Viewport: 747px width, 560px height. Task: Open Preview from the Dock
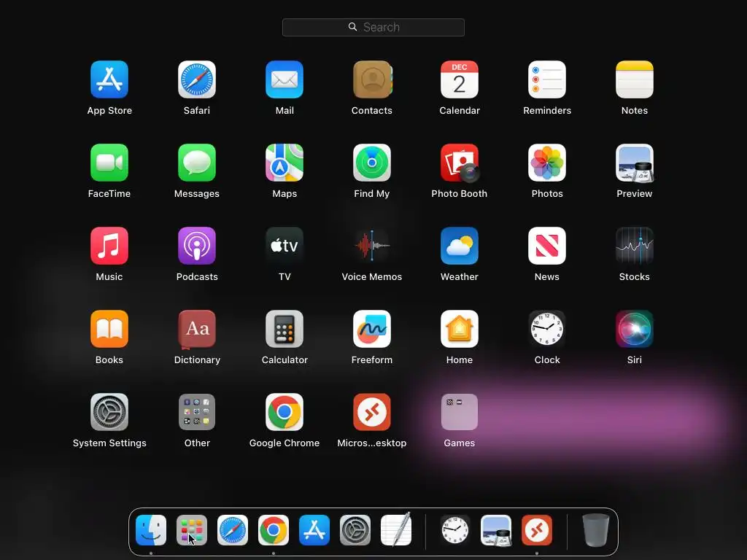tap(496, 530)
